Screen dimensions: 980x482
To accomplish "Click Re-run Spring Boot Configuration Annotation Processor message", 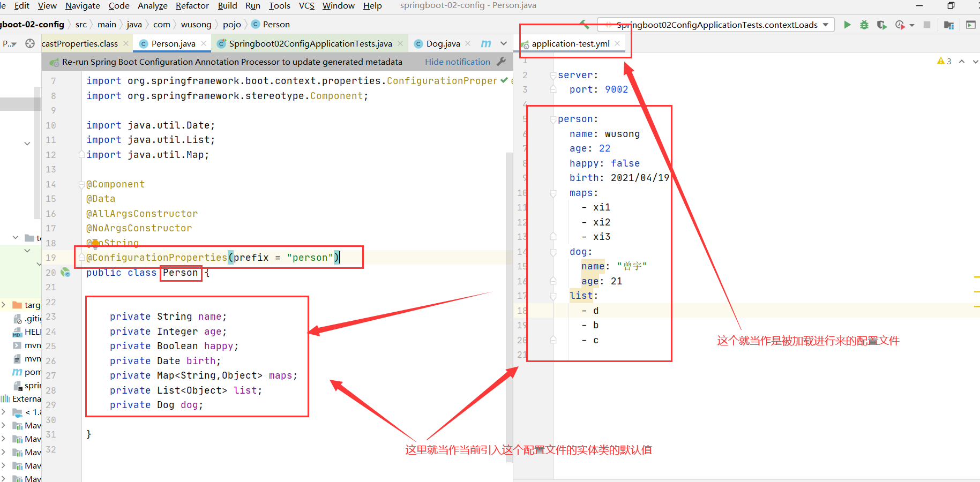I will tap(232, 62).
